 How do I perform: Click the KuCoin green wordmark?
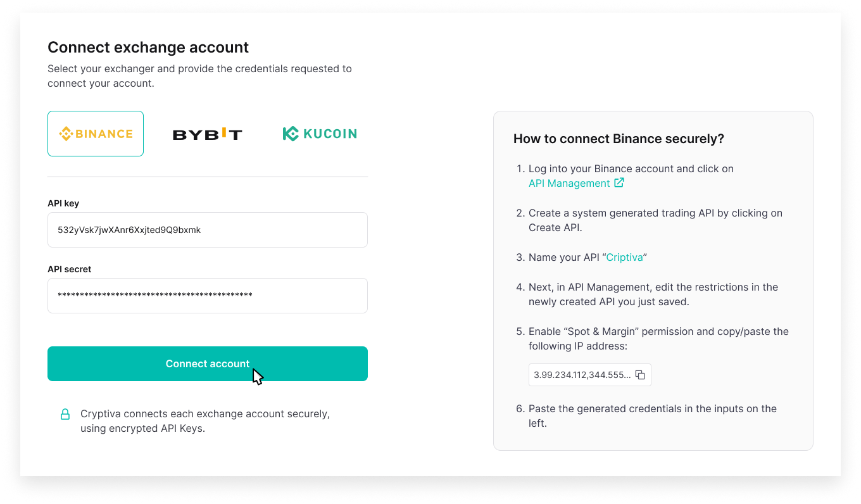coord(329,134)
